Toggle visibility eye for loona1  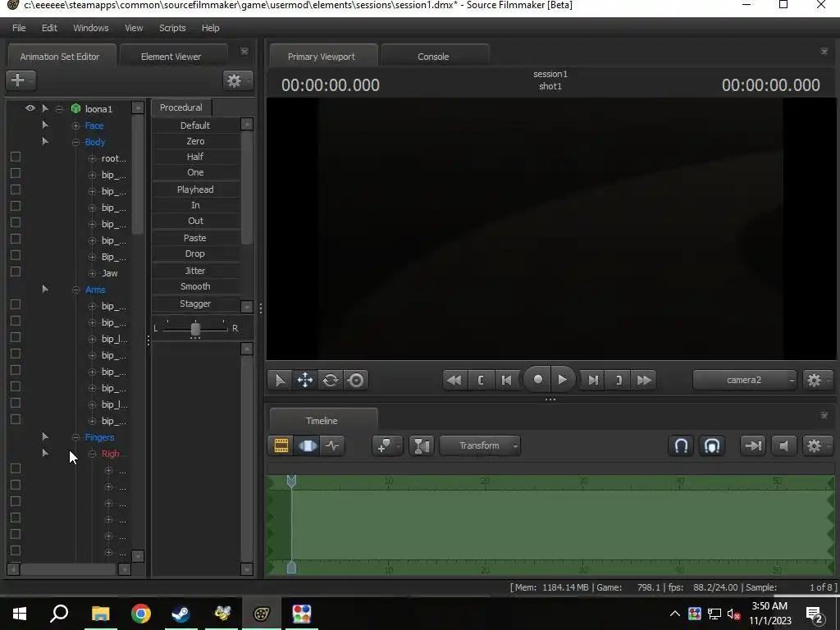tap(30, 108)
